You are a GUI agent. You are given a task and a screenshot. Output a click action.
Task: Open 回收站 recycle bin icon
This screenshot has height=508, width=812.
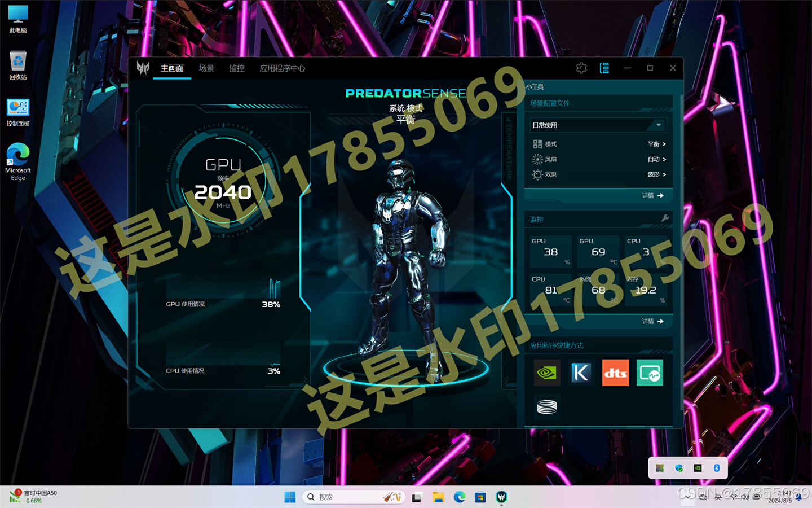(18, 65)
